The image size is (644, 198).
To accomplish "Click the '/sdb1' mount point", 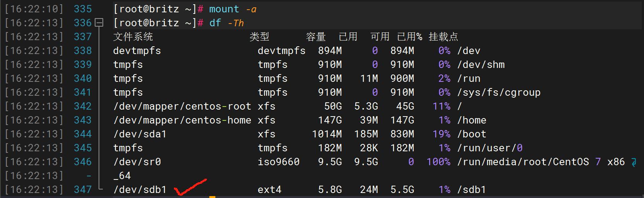I will 472,190.
